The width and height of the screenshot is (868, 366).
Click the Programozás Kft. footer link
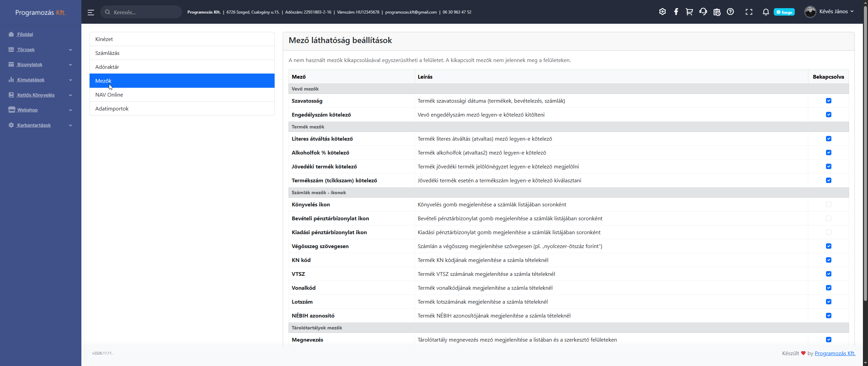(835, 353)
